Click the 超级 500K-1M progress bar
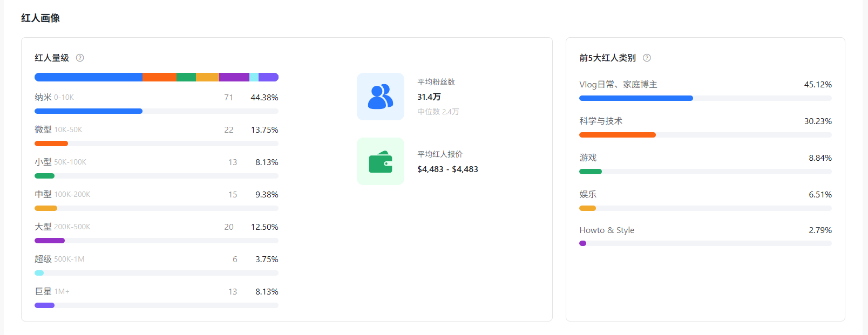 [x=157, y=273]
